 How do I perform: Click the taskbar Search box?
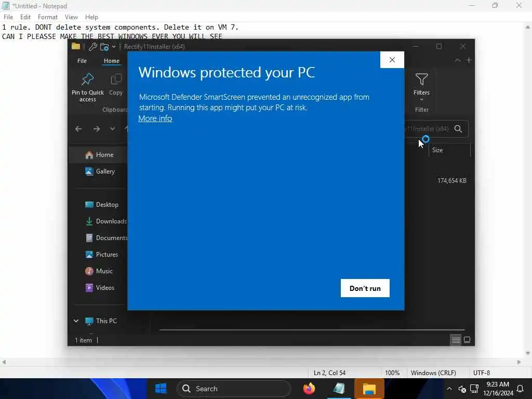pyautogui.click(x=234, y=389)
